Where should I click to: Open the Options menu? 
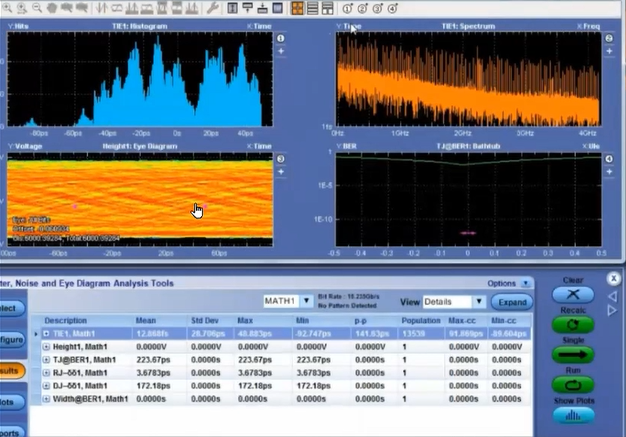pos(505,283)
